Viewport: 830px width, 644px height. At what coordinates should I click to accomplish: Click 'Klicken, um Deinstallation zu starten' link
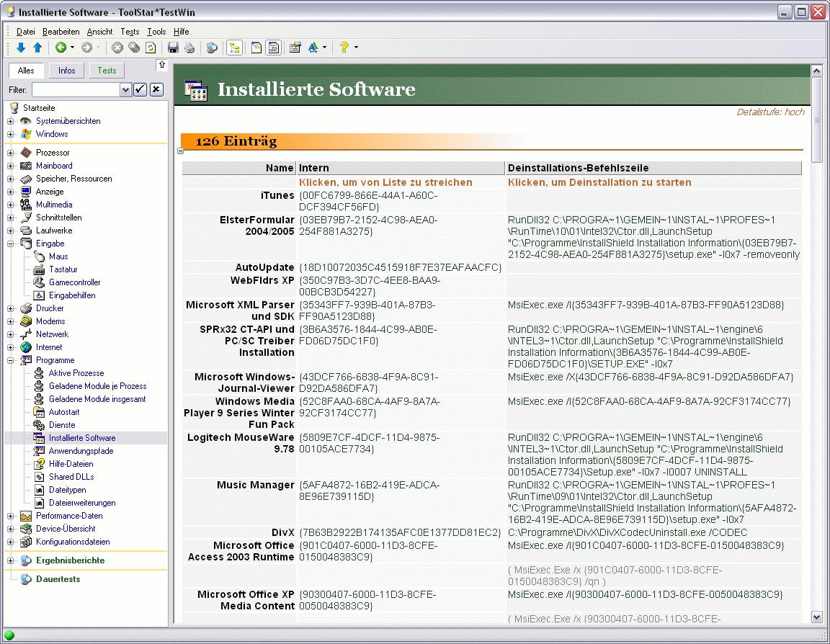click(x=599, y=182)
